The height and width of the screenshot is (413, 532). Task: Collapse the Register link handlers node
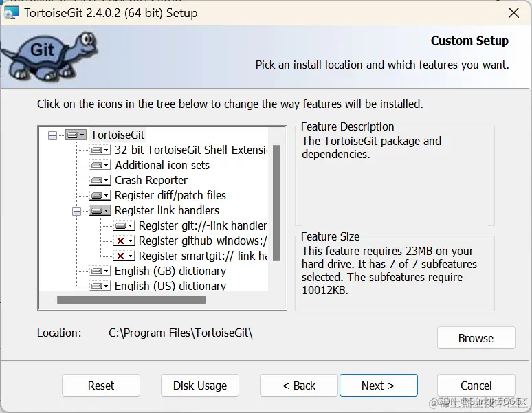tap(77, 211)
